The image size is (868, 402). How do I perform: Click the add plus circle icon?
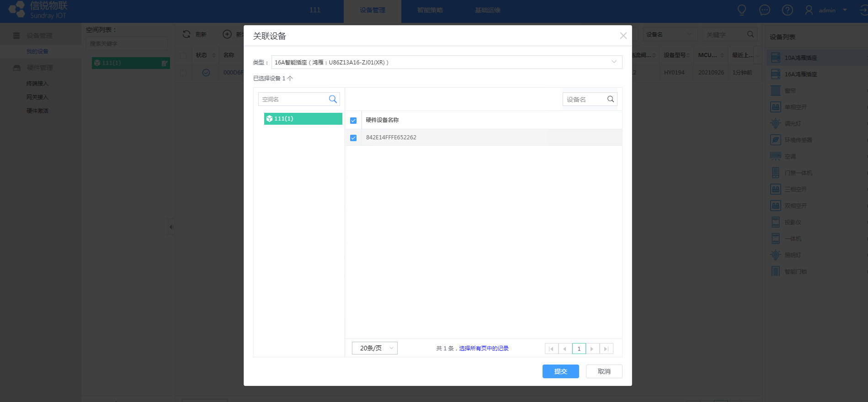pyautogui.click(x=227, y=34)
